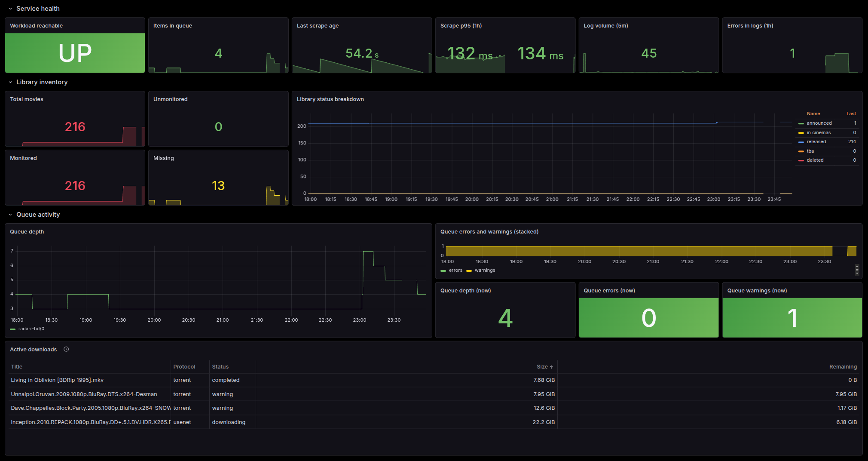The width and height of the screenshot is (868, 461).
Task: Click the legend scrollbar in stacked panel
Action: pos(857,270)
